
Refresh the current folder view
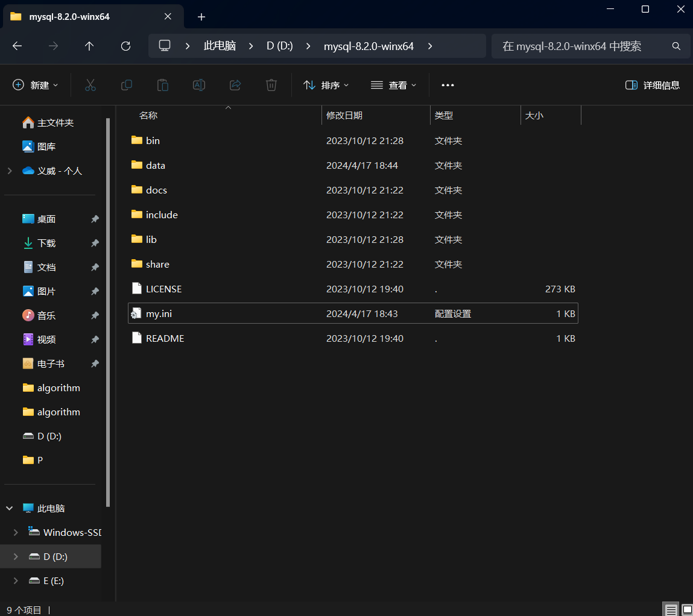click(125, 46)
